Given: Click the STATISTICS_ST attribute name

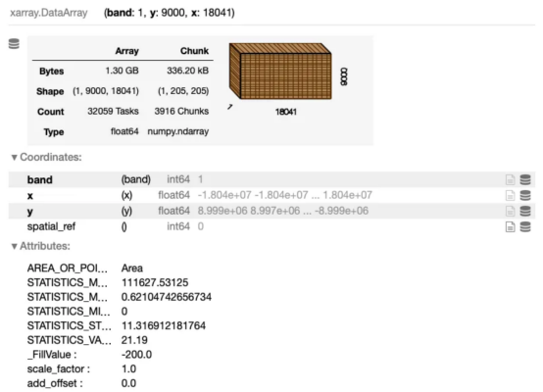Looking at the screenshot, I should tap(70, 326).
